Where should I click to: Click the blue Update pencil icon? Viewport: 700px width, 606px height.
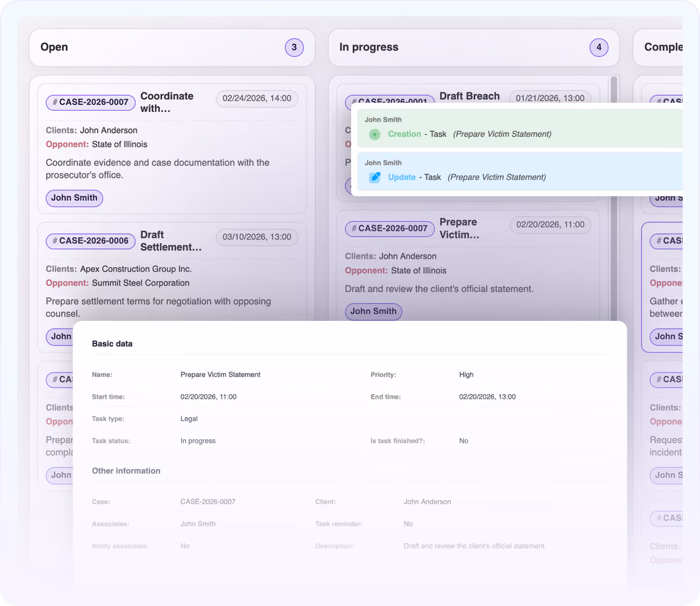(375, 177)
